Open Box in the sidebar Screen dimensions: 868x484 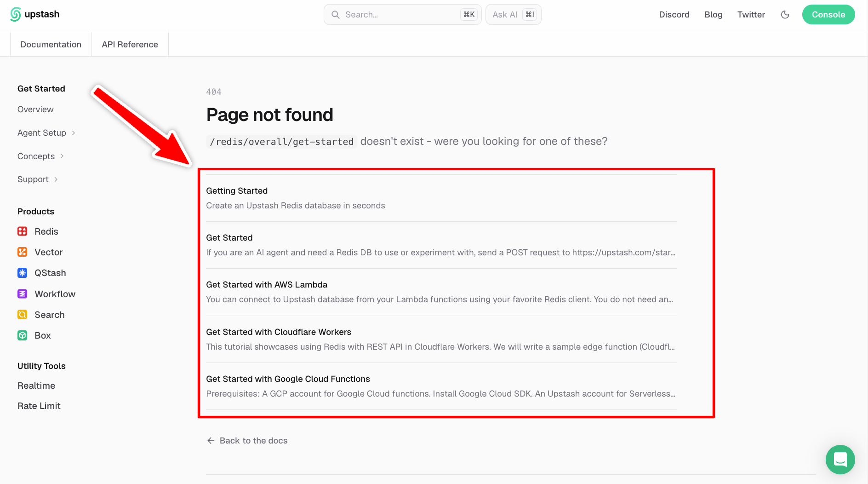pos(43,335)
